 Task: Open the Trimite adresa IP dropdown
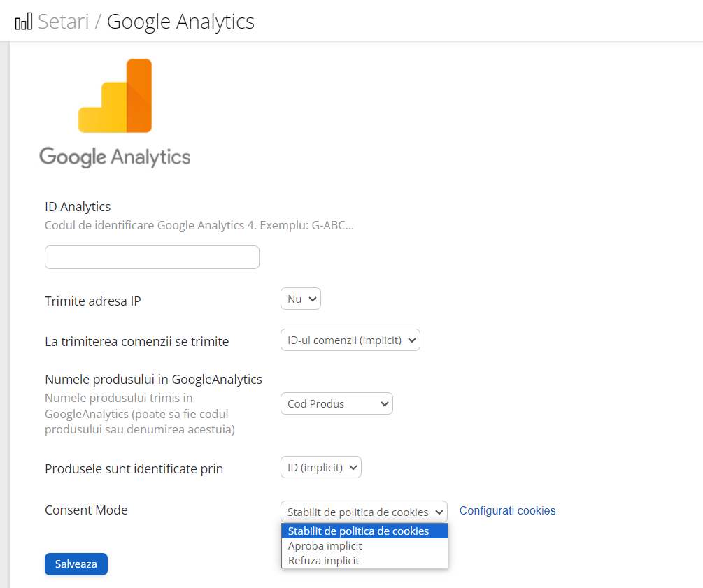301,299
